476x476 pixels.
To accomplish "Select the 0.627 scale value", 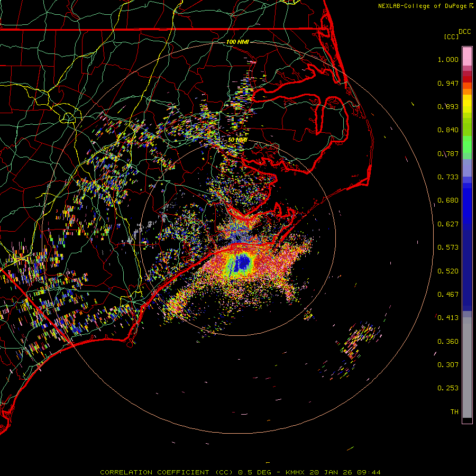I will click(x=448, y=224).
